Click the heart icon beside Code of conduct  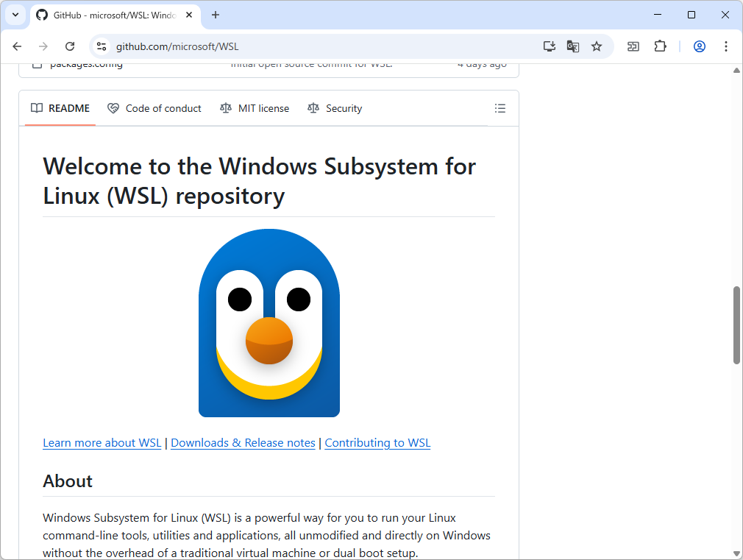click(x=113, y=108)
